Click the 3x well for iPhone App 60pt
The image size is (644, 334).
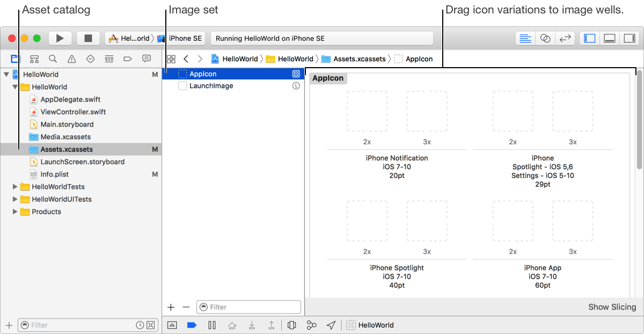tap(573, 221)
